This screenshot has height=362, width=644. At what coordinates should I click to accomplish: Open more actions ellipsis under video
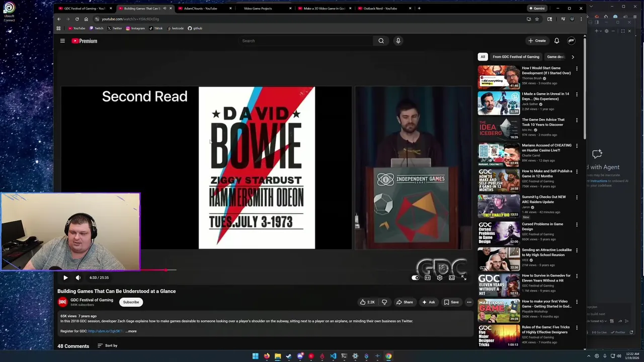tap(469, 302)
